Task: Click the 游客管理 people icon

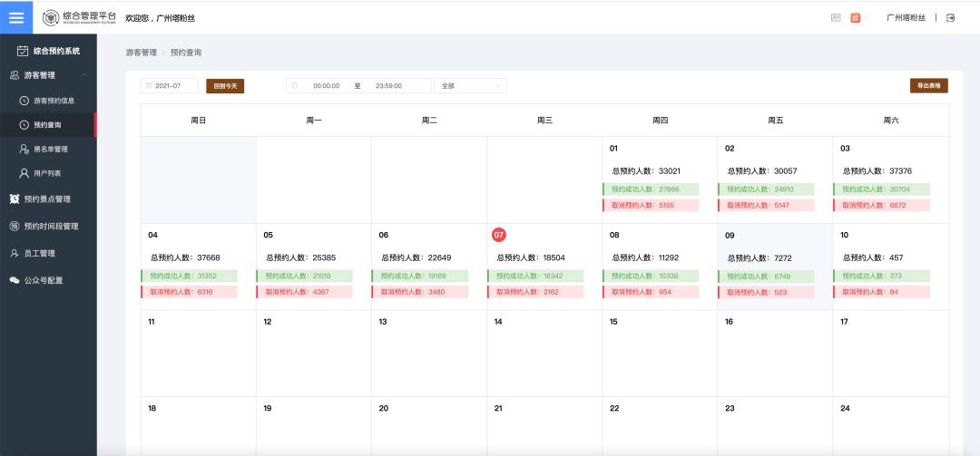Action: [x=15, y=75]
